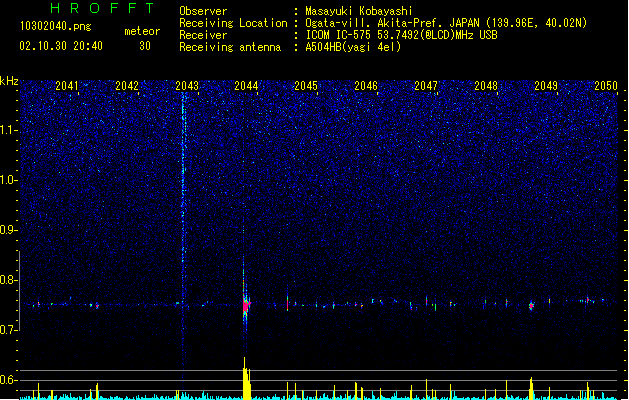
Task: Click the 0.8 kHz axis label
Action: pos(8,280)
